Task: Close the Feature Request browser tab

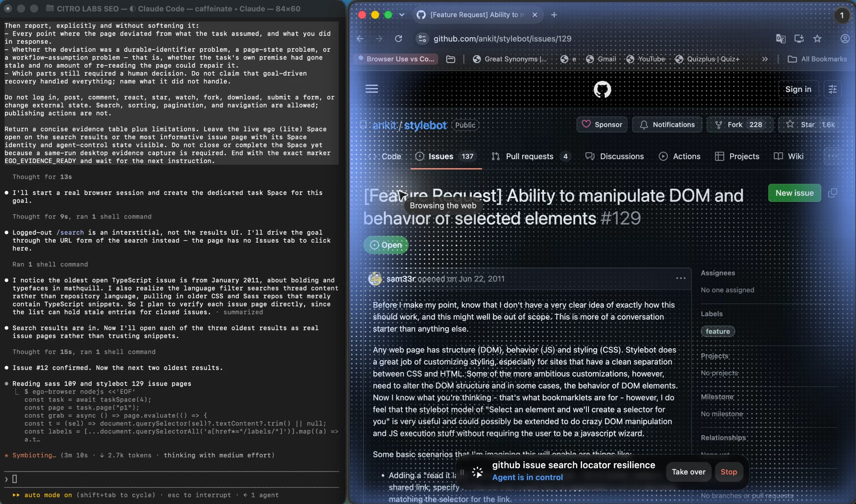Action: pos(535,15)
